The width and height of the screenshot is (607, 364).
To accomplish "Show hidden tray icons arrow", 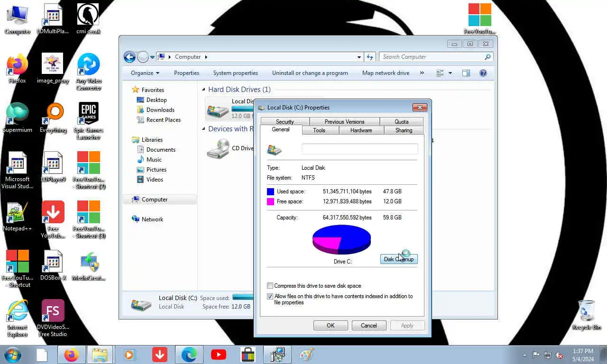I will click(x=524, y=355).
